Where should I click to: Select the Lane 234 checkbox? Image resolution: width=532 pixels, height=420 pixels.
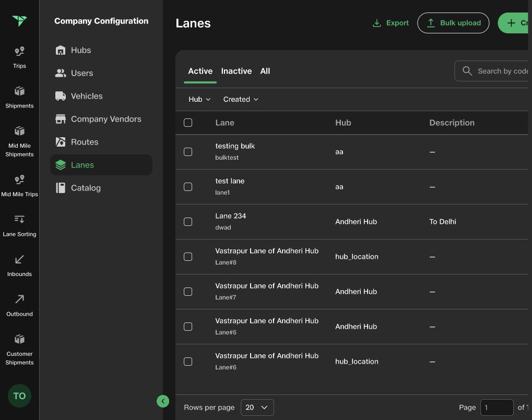[x=188, y=222]
